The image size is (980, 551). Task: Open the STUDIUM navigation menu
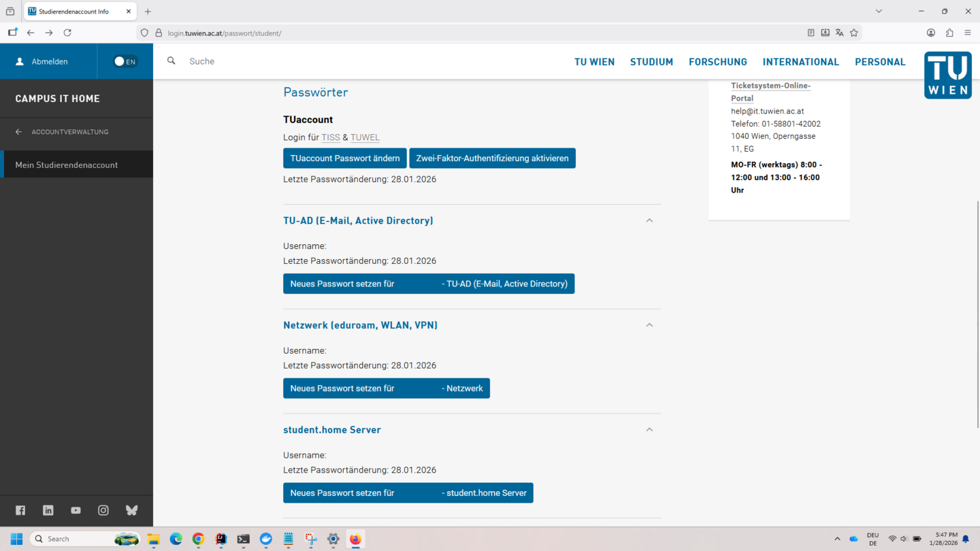(x=651, y=61)
